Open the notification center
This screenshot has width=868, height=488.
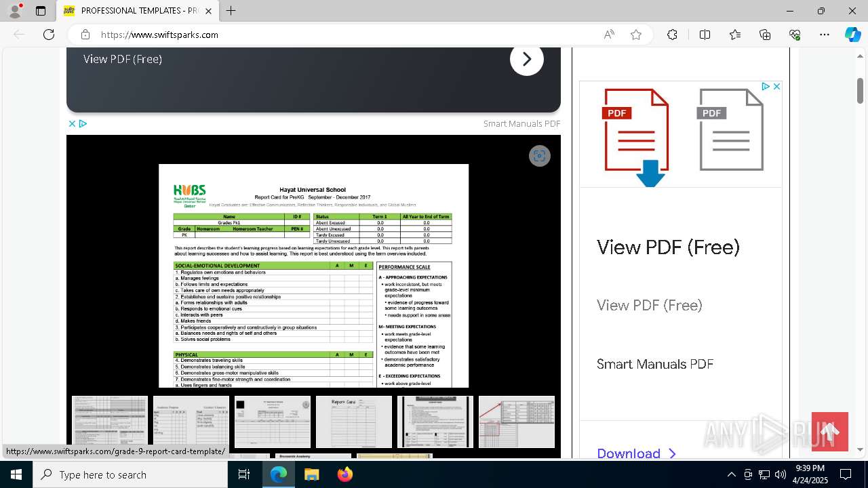click(x=846, y=474)
